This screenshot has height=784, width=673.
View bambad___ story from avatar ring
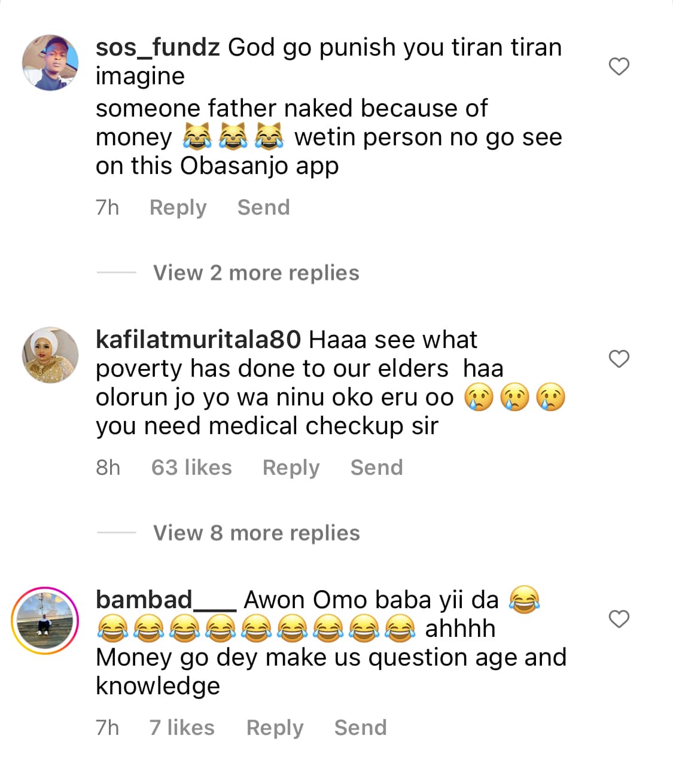coord(45,620)
